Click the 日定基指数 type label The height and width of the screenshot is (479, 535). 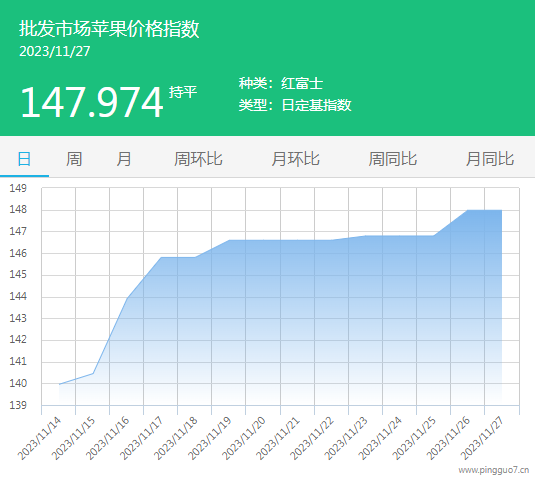pyautogui.click(x=316, y=105)
